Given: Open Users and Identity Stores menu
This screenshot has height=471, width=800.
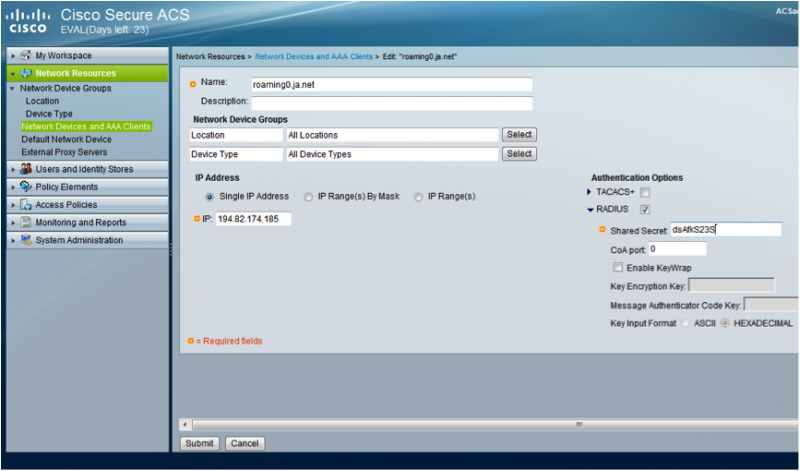Looking at the screenshot, I should click(87, 169).
